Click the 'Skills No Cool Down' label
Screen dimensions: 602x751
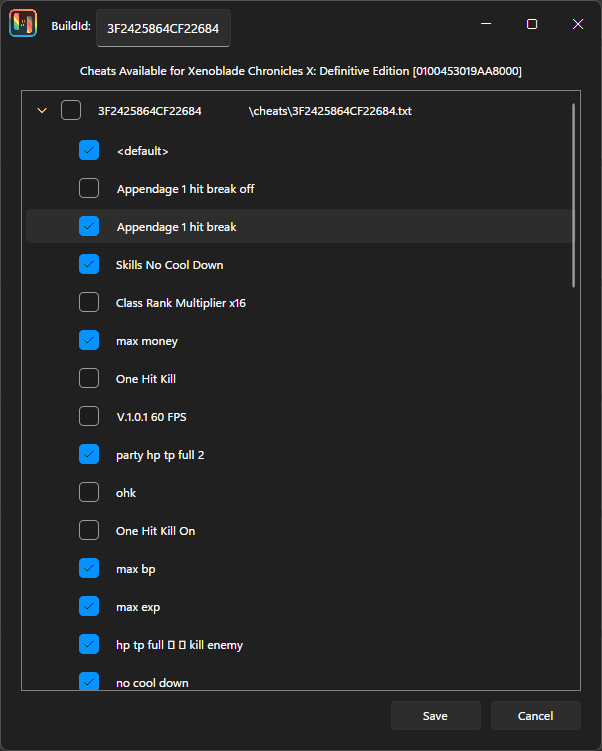[x=170, y=265]
